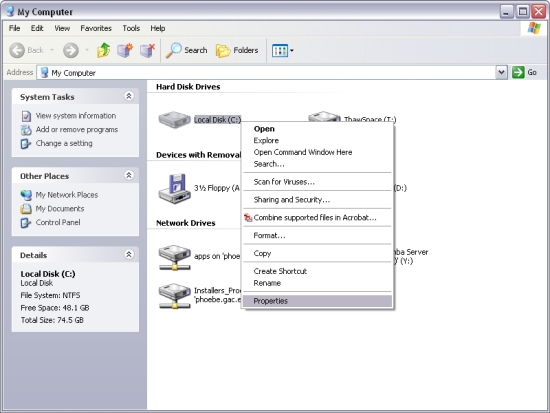Click the Address bar field
Viewport: 550px width, 413px height.
267,73
